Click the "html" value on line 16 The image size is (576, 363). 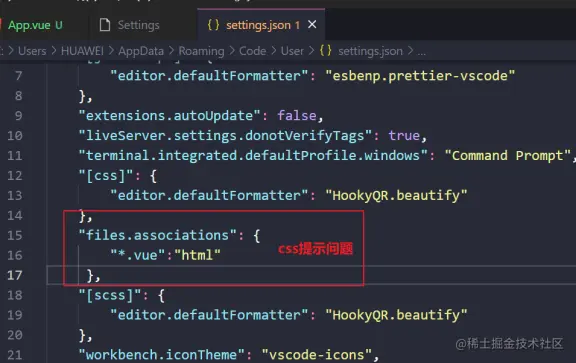(x=197, y=255)
